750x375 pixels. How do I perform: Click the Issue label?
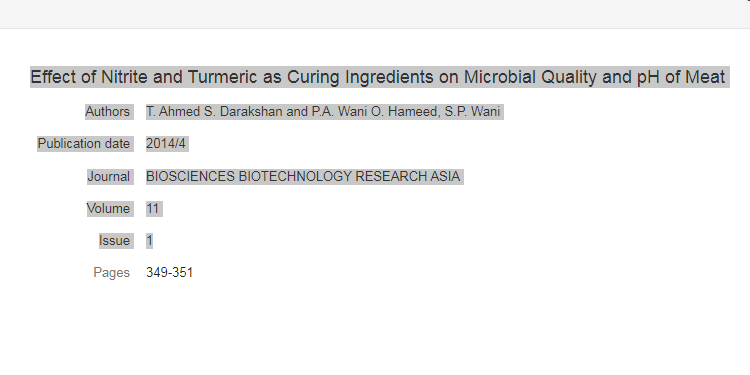tap(114, 241)
